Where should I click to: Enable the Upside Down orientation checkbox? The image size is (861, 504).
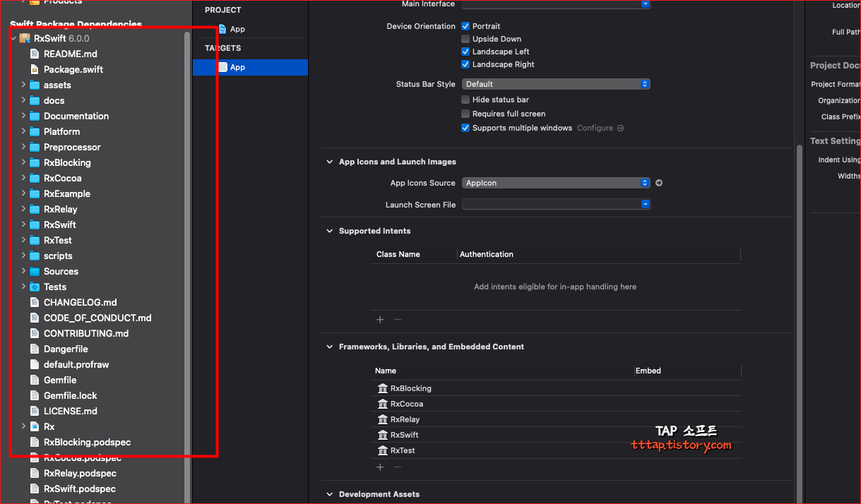(465, 39)
